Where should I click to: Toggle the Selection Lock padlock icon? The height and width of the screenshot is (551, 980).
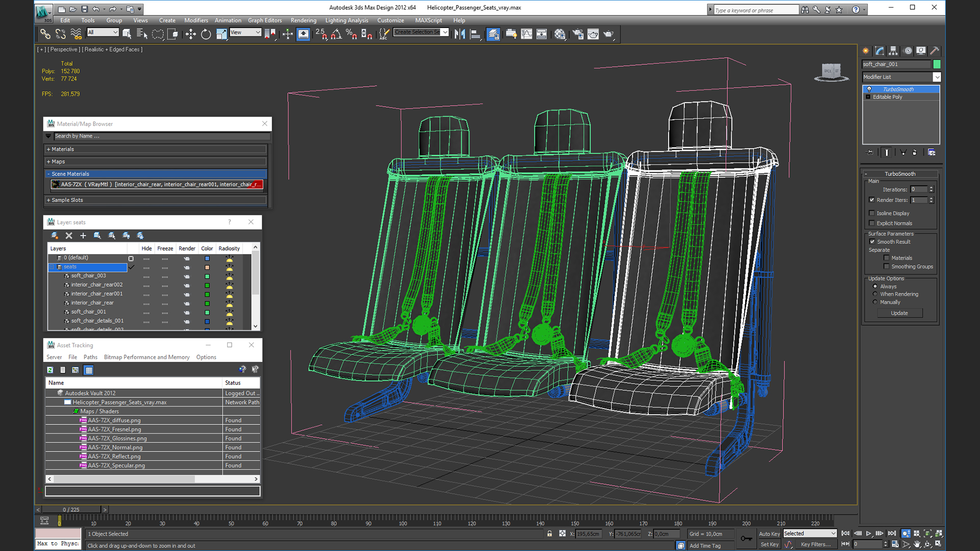point(549,533)
